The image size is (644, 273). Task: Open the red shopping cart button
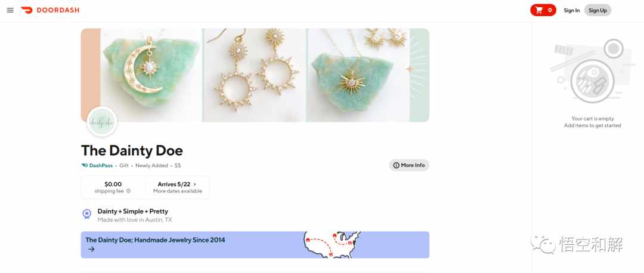coord(543,10)
